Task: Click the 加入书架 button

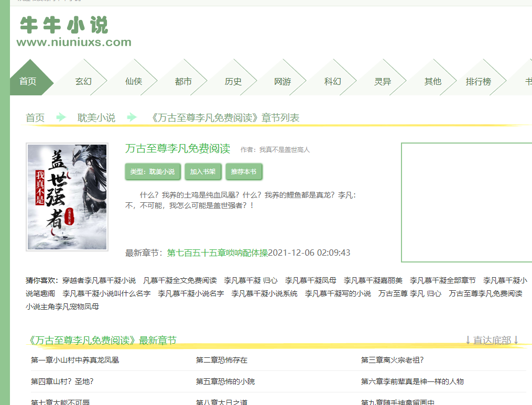Action: (203, 172)
